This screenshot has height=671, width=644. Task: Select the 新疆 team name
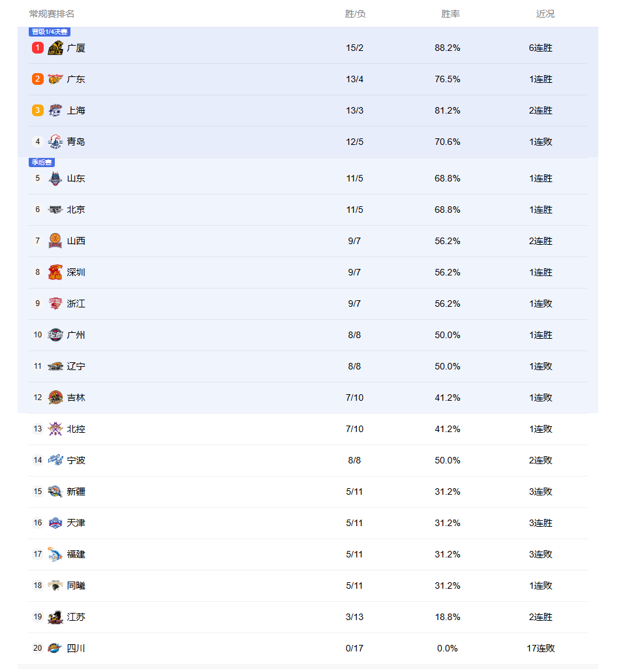coord(76,492)
